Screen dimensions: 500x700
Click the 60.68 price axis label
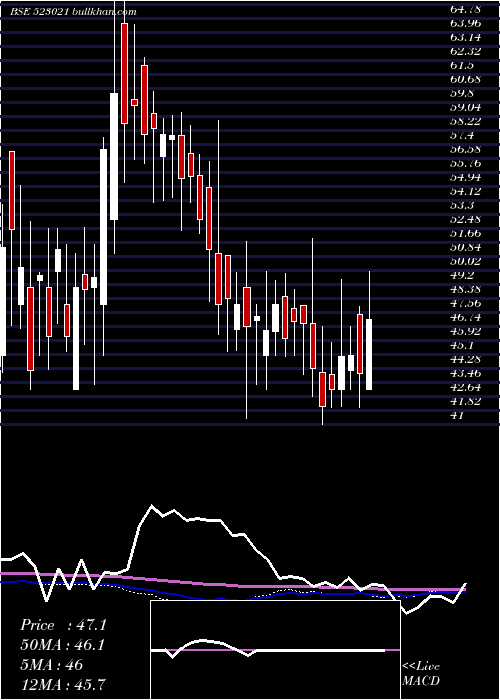[x=464, y=79]
